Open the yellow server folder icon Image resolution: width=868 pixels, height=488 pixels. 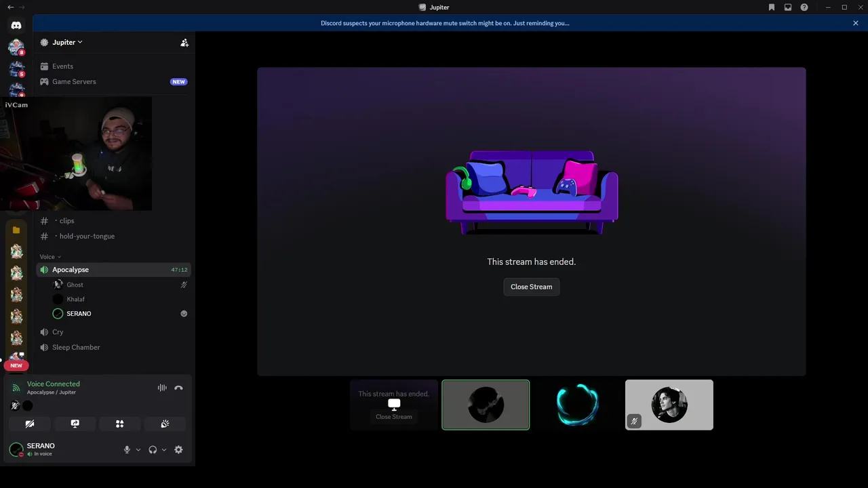[16, 230]
